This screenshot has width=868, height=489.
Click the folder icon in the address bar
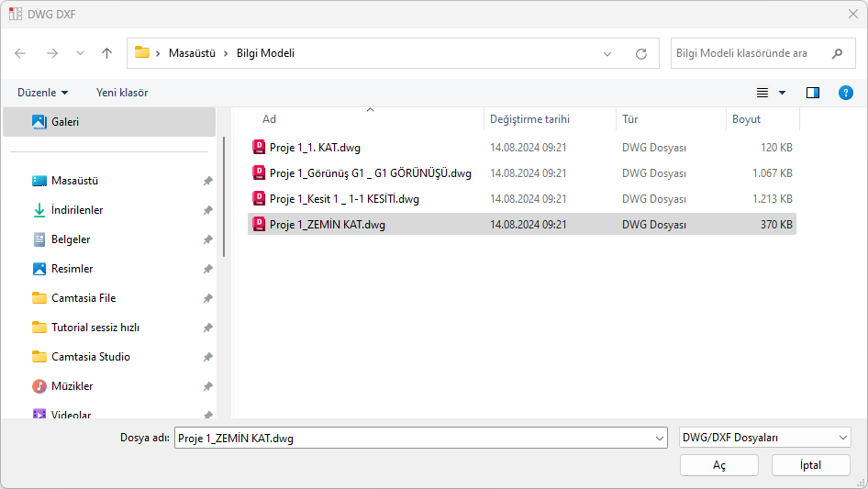coord(142,52)
